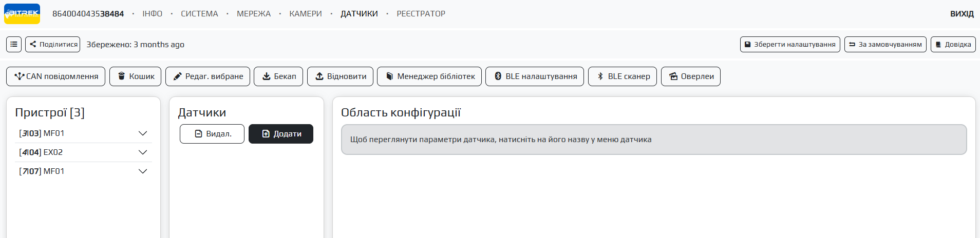
Task: Open Менеджер бібліотек
Action: [429, 76]
